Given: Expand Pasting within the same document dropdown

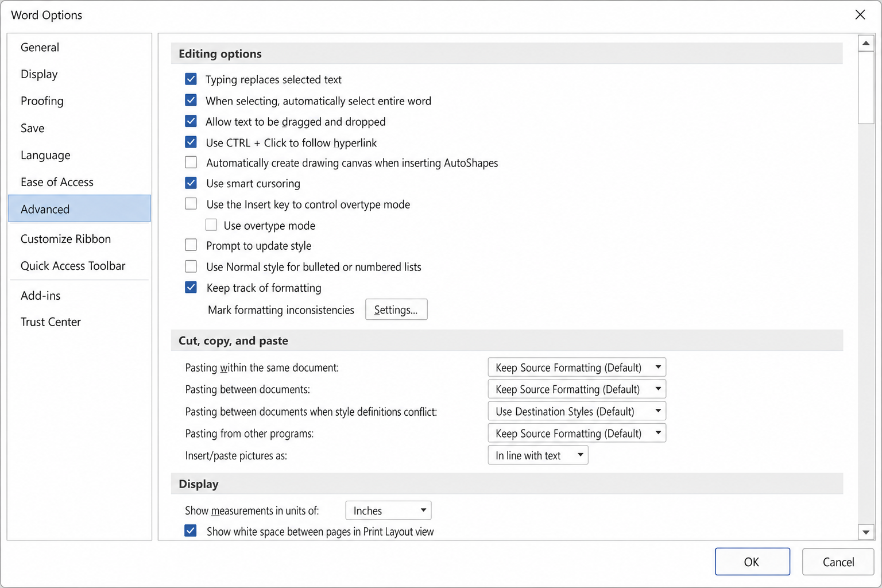Looking at the screenshot, I should point(577,367).
